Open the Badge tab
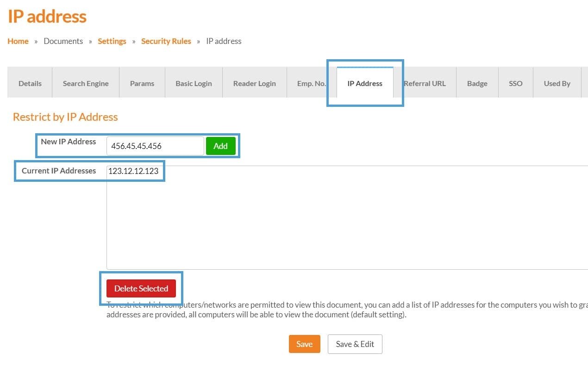This screenshot has height=365, width=588. click(477, 84)
